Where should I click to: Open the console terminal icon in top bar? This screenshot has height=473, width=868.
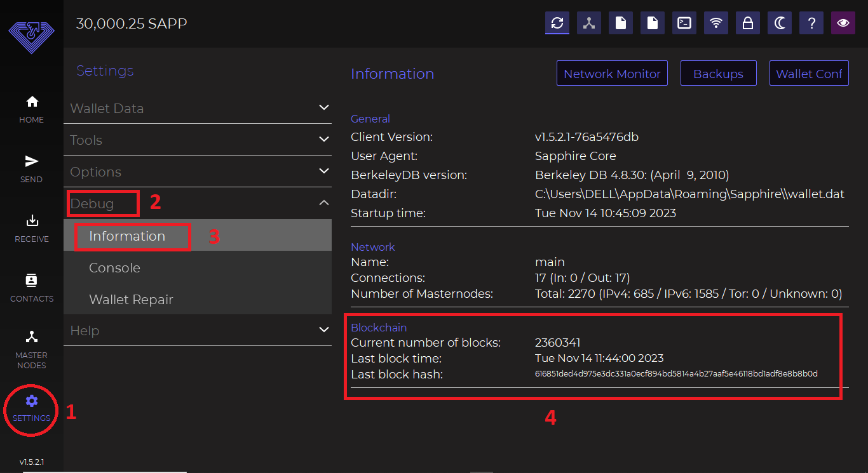(684, 23)
